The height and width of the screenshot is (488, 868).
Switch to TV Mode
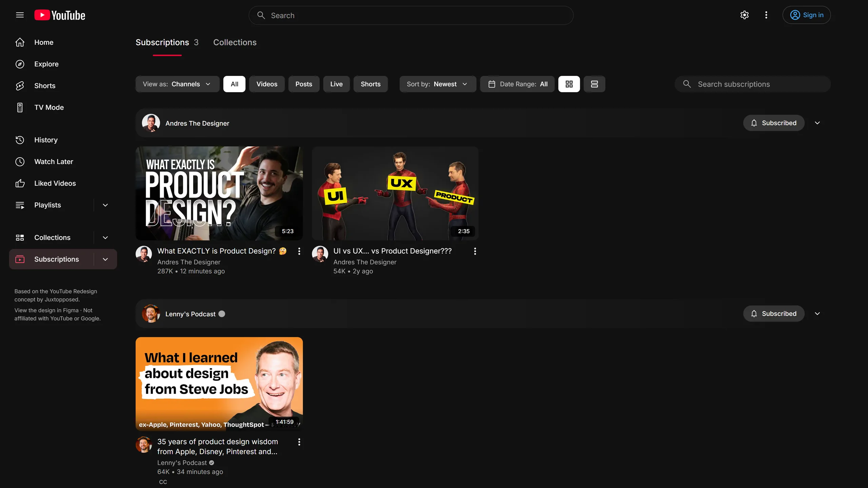63,107
